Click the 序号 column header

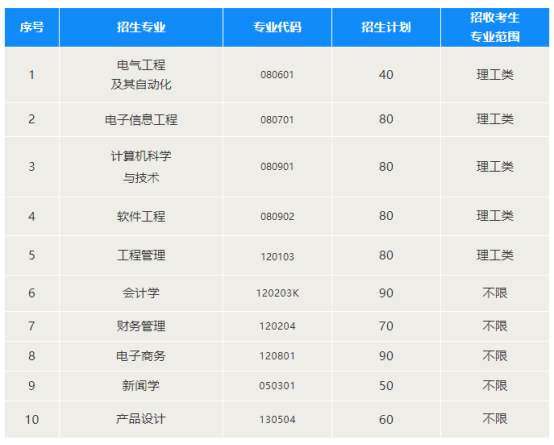click(32, 27)
